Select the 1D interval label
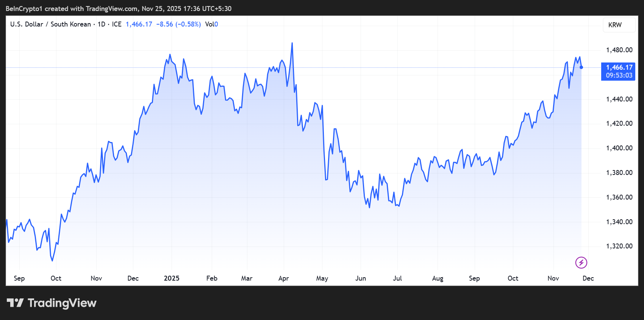Viewport: 644px width, 320px height. point(102,24)
